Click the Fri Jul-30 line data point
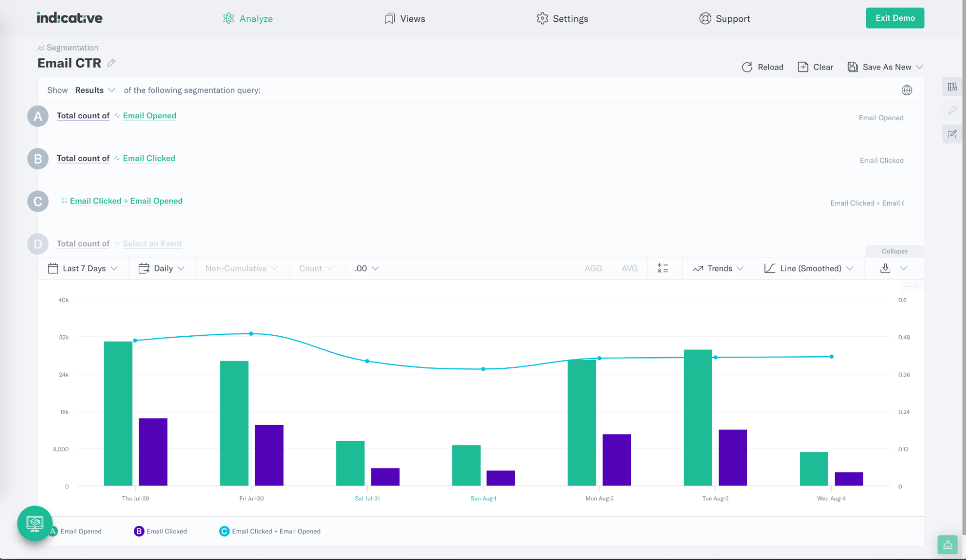 251,334
